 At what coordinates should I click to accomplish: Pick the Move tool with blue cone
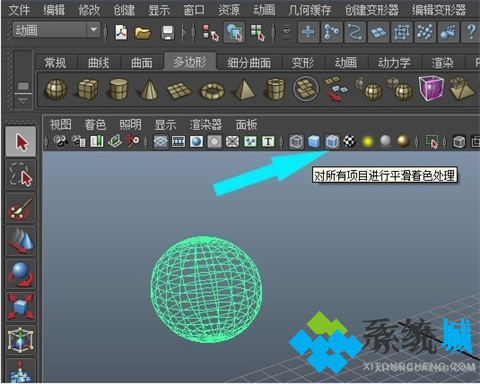click(x=21, y=241)
